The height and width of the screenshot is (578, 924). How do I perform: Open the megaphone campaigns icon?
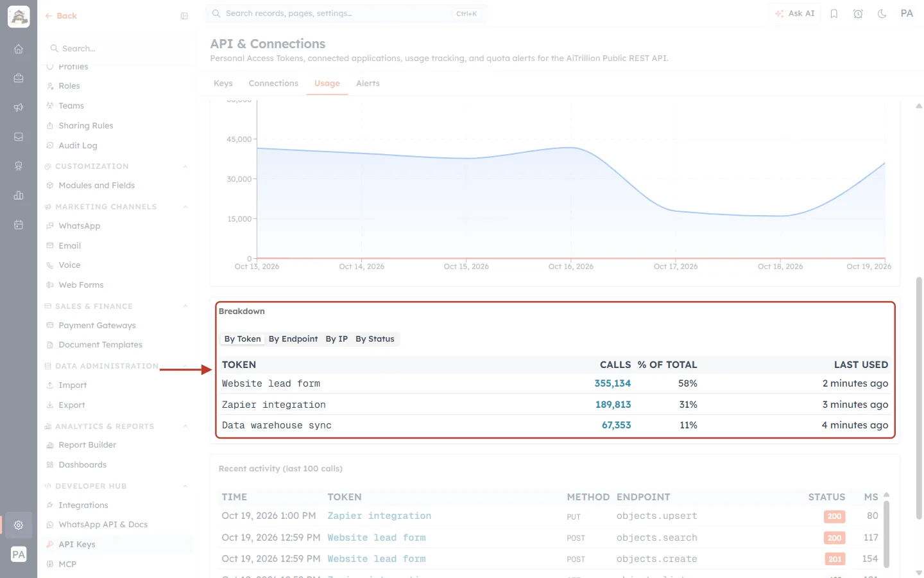pos(19,107)
